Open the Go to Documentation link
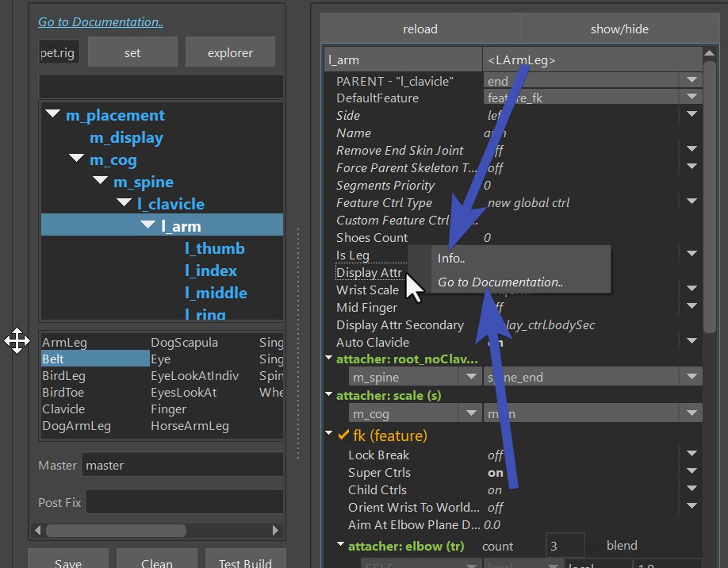The height and width of the screenshot is (568, 728). click(101, 22)
